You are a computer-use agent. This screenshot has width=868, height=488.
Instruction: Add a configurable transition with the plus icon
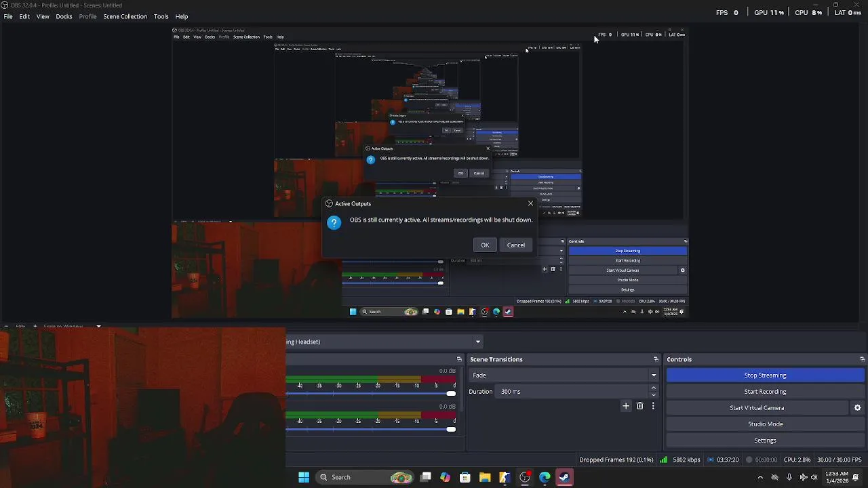(x=626, y=406)
